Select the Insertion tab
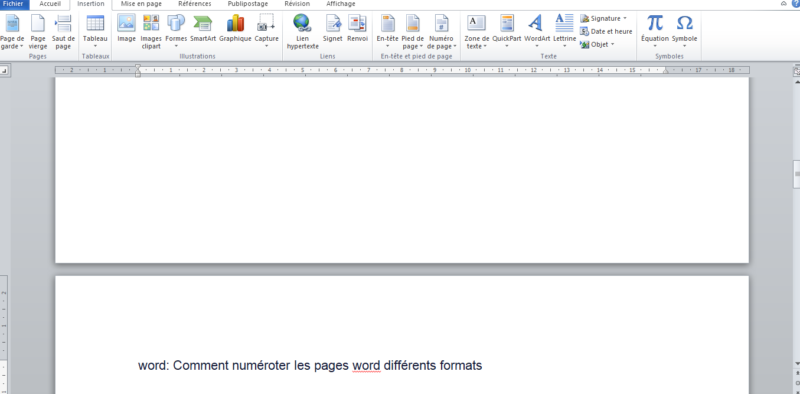This screenshot has width=800, height=394. (x=91, y=4)
